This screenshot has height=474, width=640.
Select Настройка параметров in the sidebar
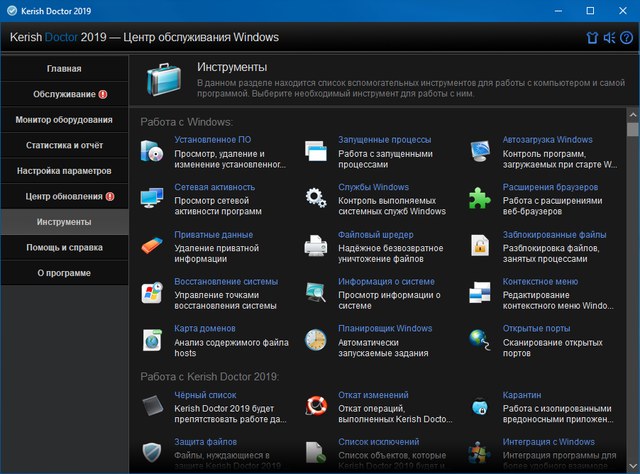(x=64, y=171)
